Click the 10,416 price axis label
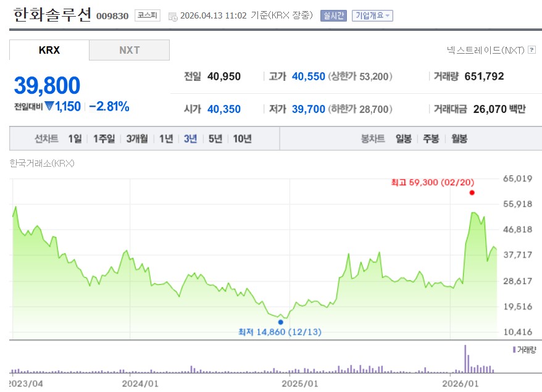 pyautogui.click(x=517, y=332)
